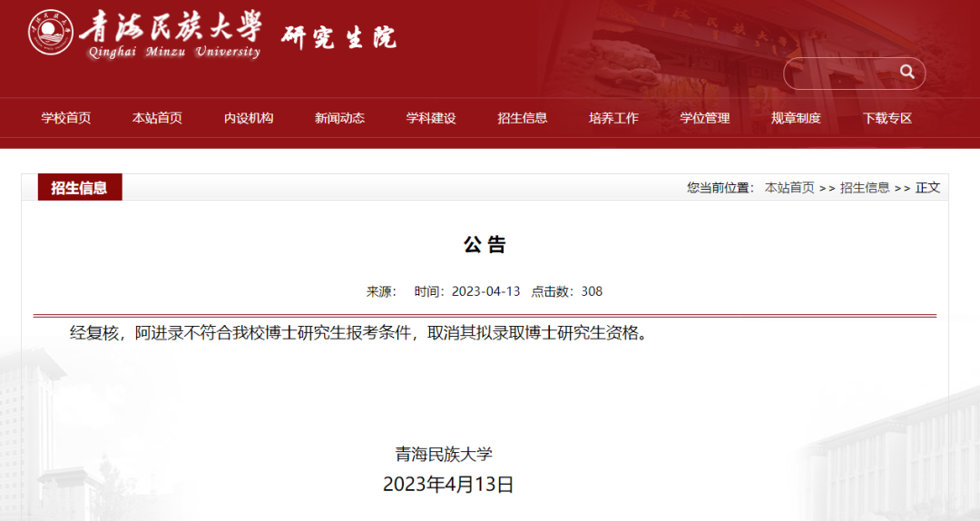Select 新闻动态 in navigation

(340, 118)
